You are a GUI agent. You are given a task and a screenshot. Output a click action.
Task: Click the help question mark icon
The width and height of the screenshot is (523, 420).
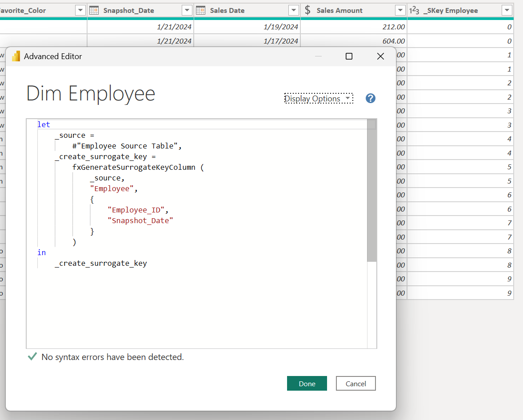coord(371,99)
